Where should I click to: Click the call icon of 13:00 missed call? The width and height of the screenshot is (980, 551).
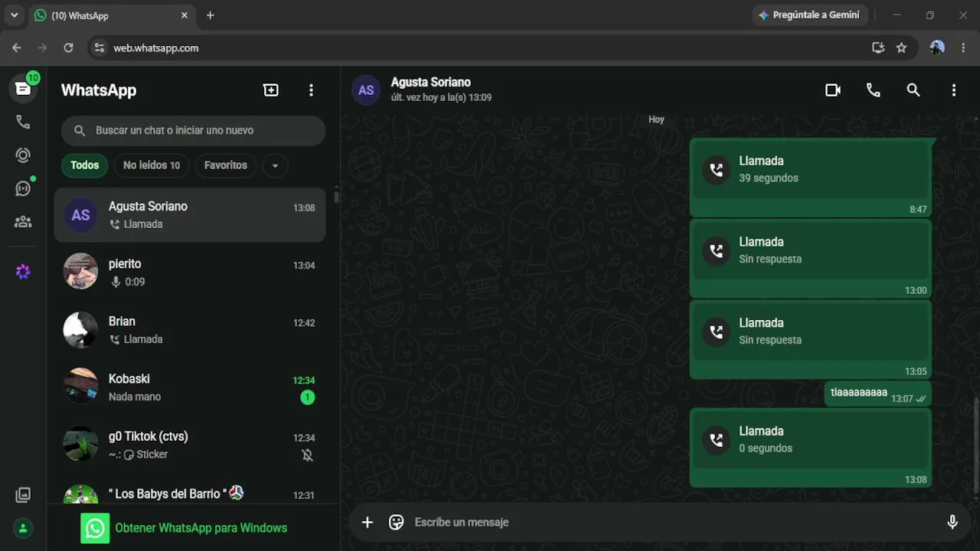click(x=716, y=250)
